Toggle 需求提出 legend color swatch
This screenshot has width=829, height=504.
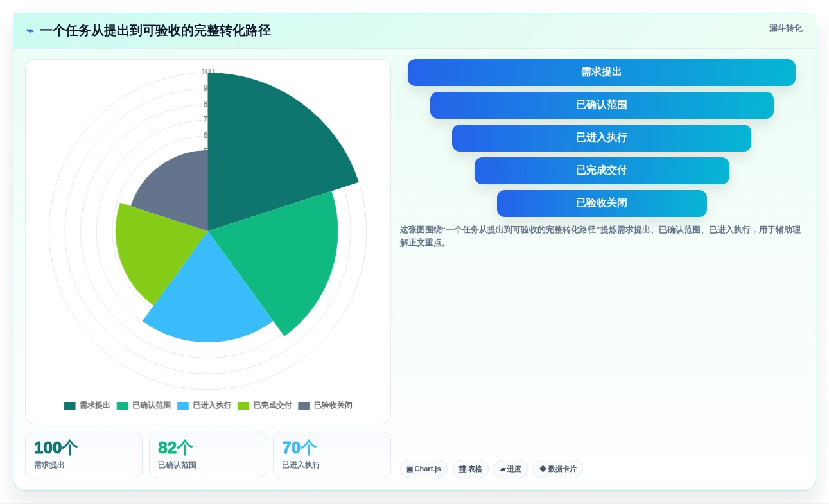[x=70, y=406]
